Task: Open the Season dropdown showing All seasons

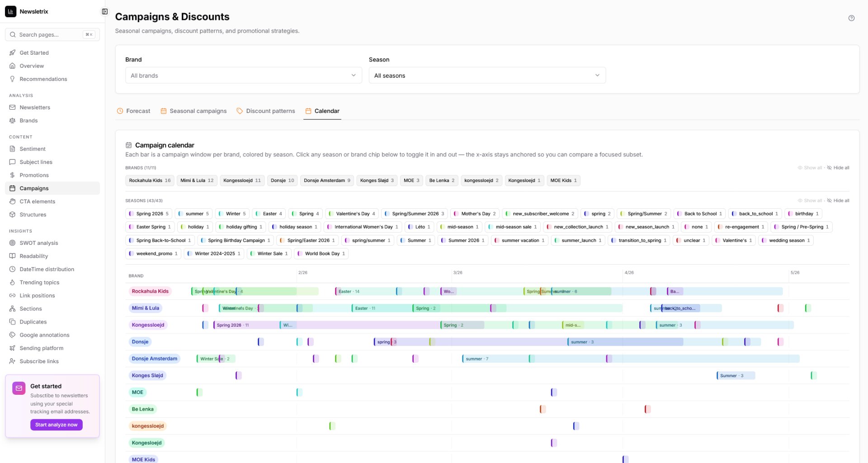Action: coord(487,75)
